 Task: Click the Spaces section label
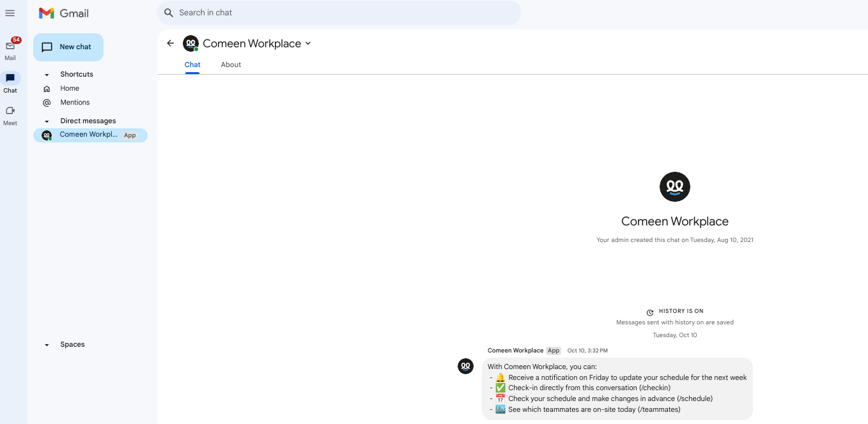point(72,345)
